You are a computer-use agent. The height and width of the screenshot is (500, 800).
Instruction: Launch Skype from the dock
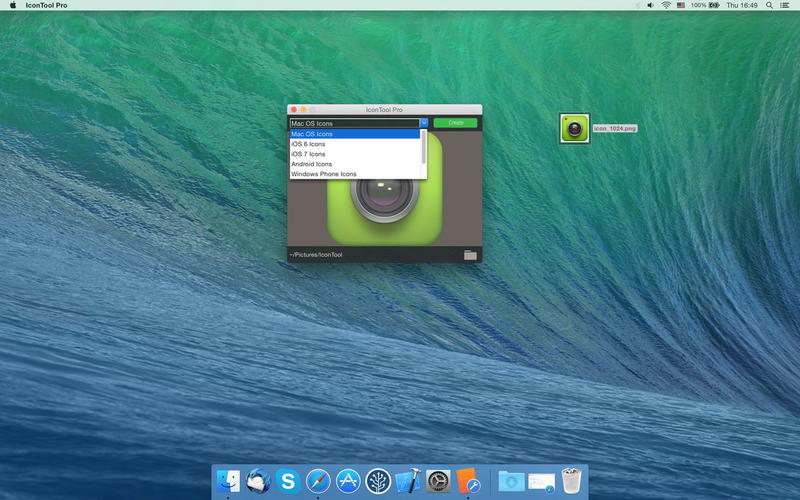[x=288, y=481]
